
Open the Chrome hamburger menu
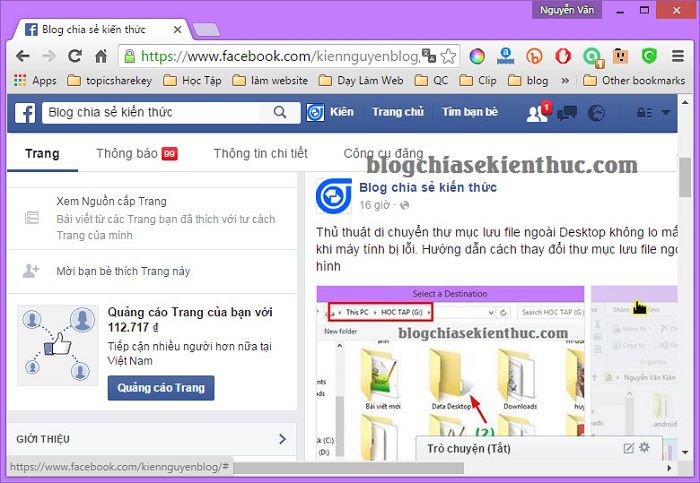tap(678, 56)
